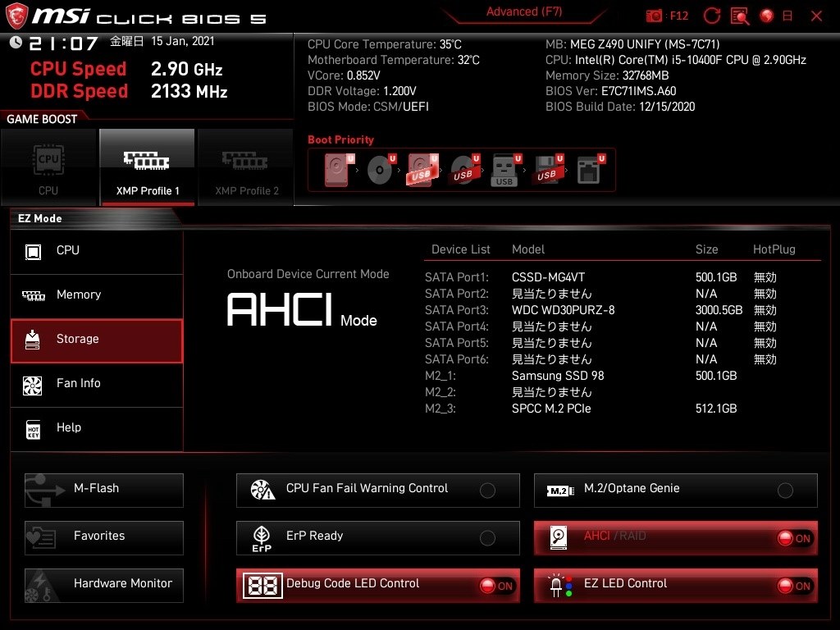This screenshot has width=840, height=630.
Task: Click the Debug Code LED 88 display icon
Action: 262,586
